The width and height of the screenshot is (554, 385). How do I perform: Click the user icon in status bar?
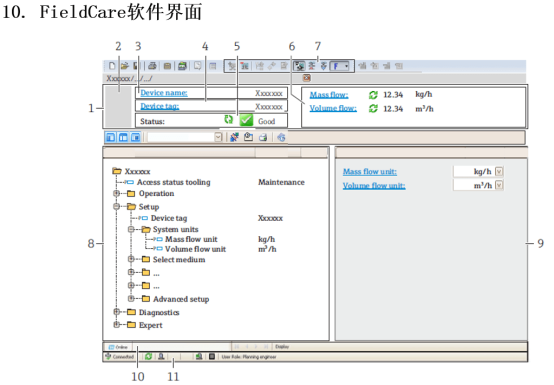(161, 356)
